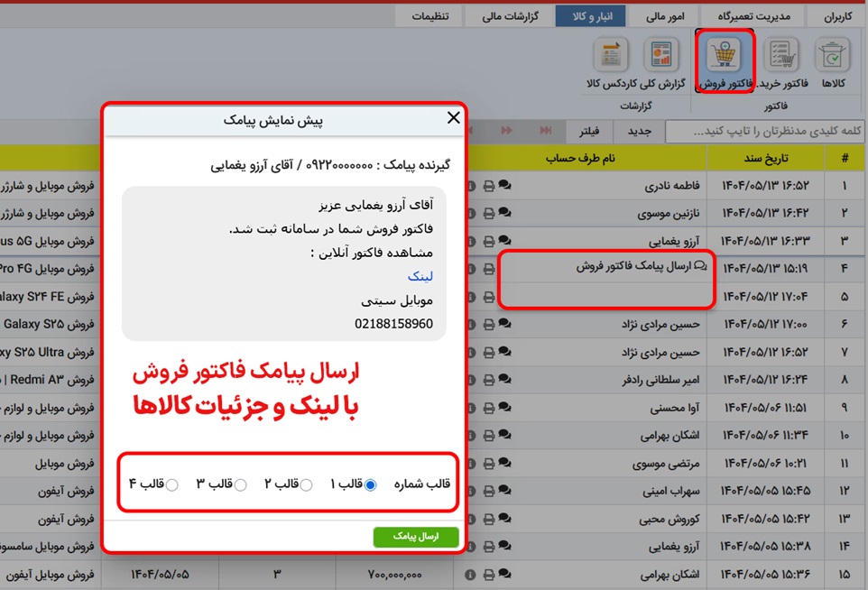Image resolution: width=868 pixels, height=590 pixels.
Task: Open the فیلتر options
Action: click(x=592, y=130)
